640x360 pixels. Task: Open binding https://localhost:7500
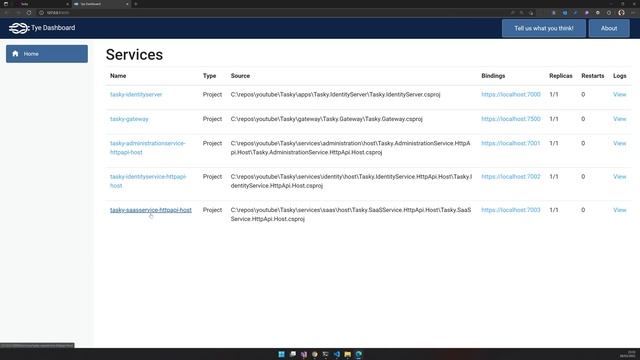click(511, 119)
